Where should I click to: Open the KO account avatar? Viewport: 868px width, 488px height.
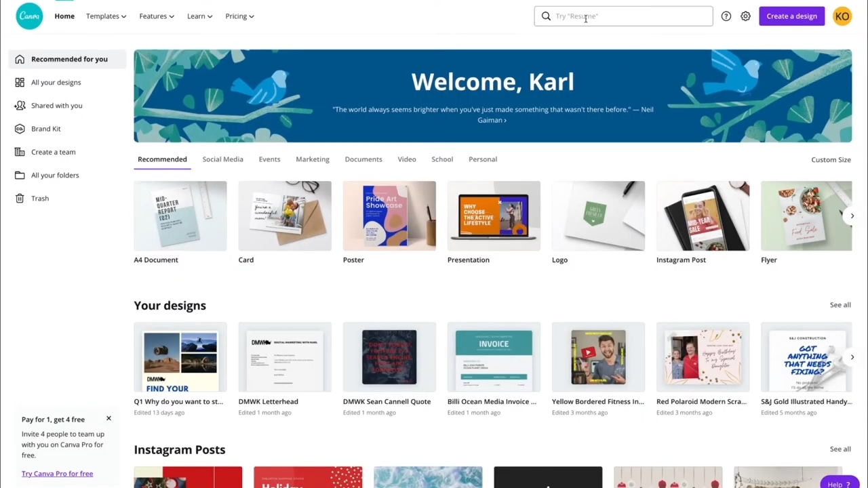click(842, 16)
